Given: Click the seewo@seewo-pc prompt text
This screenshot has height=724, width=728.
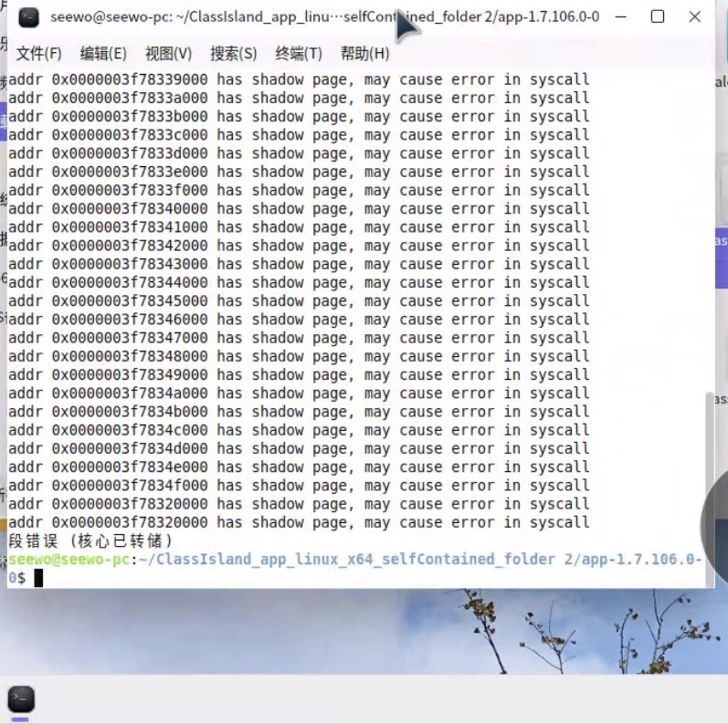Looking at the screenshot, I should tap(69, 559).
